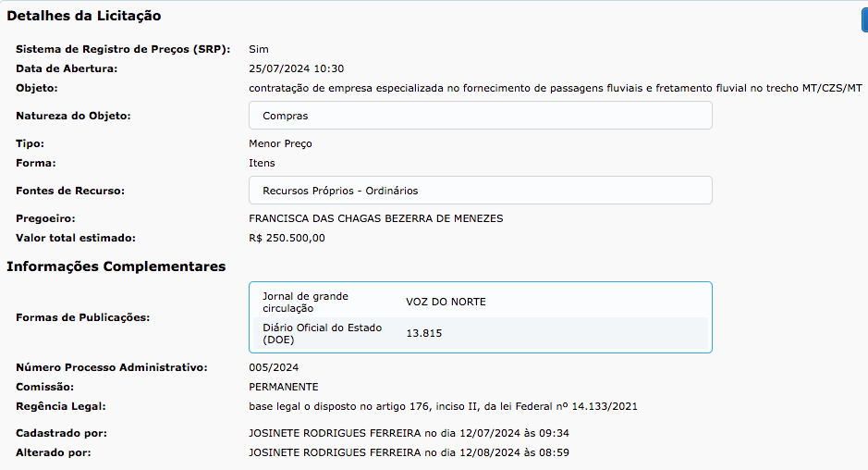868x470 pixels.
Task: Click the process number 005/2024
Action: pyautogui.click(x=274, y=367)
